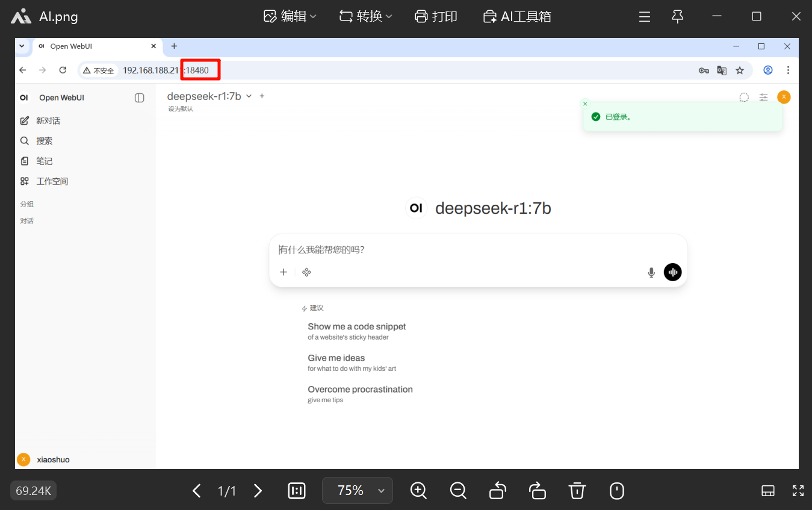The height and width of the screenshot is (510, 812).
Task: Click the zoom out magnifier
Action: 458,491
